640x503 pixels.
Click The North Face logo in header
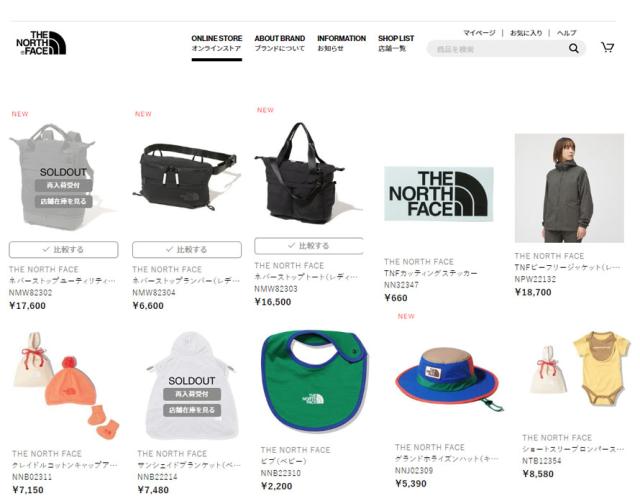click(41, 43)
